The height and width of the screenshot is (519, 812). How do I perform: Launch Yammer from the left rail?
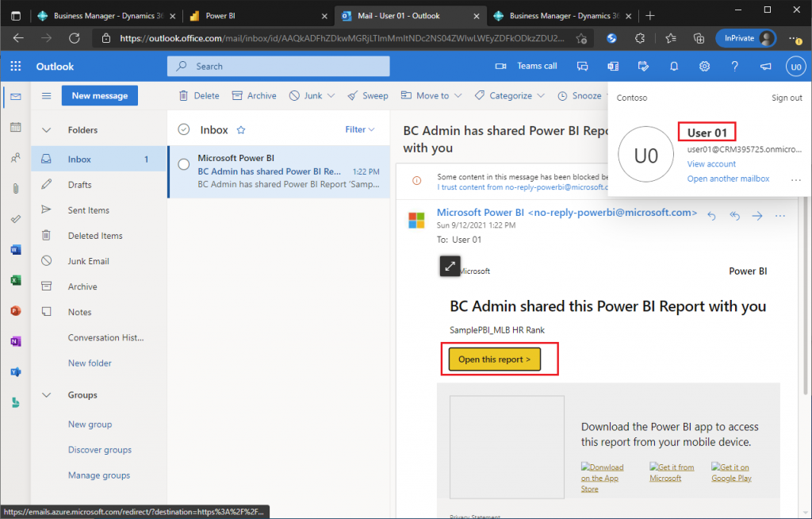[x=16, y=371]
